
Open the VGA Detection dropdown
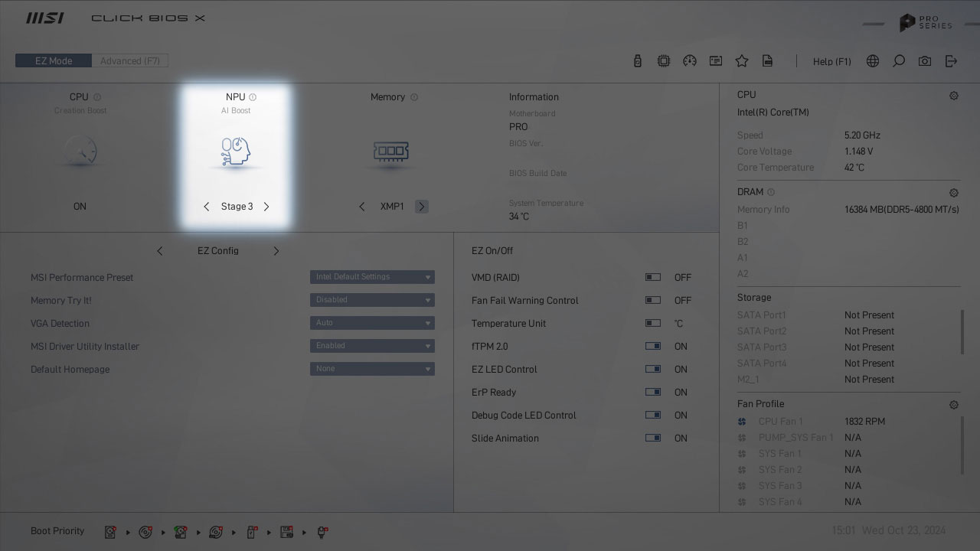click(372, 323)
